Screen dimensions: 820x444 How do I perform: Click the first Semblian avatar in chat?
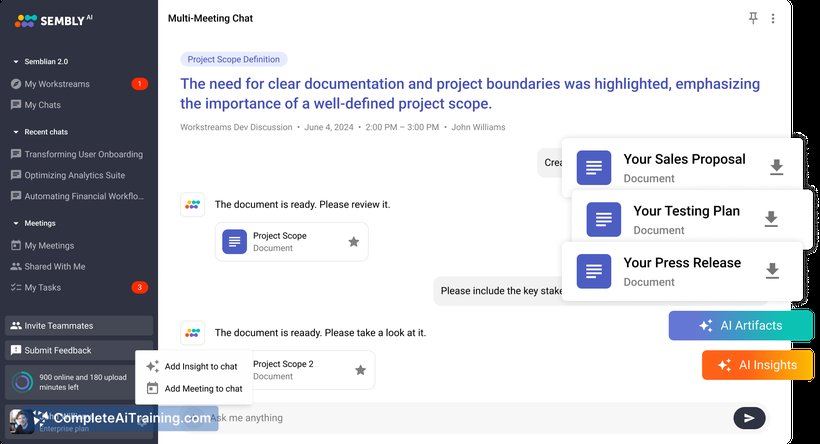point(192,204)
